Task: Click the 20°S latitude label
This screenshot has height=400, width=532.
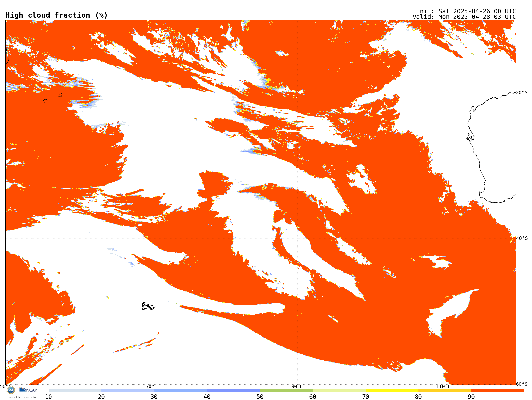Action: coord(522,93)
